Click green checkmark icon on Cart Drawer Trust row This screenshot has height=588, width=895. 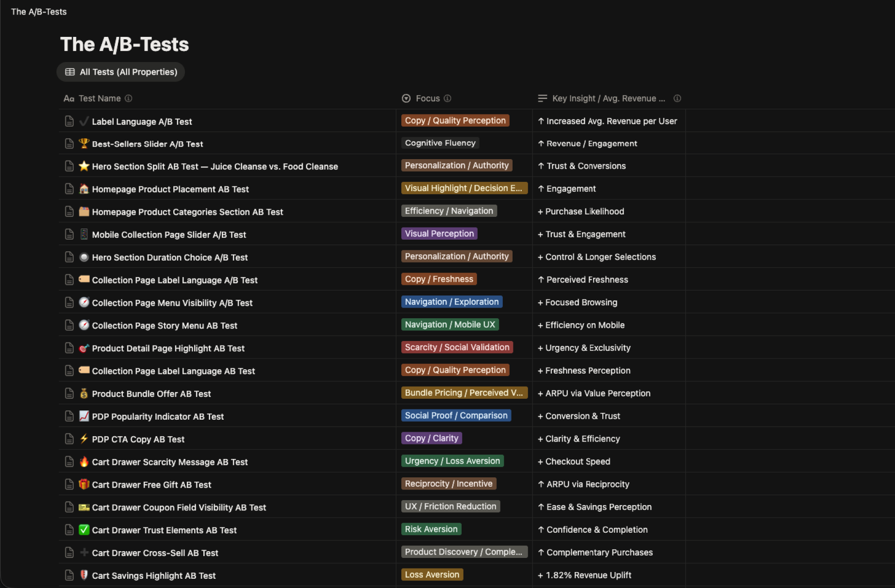[x=84, y=530]
